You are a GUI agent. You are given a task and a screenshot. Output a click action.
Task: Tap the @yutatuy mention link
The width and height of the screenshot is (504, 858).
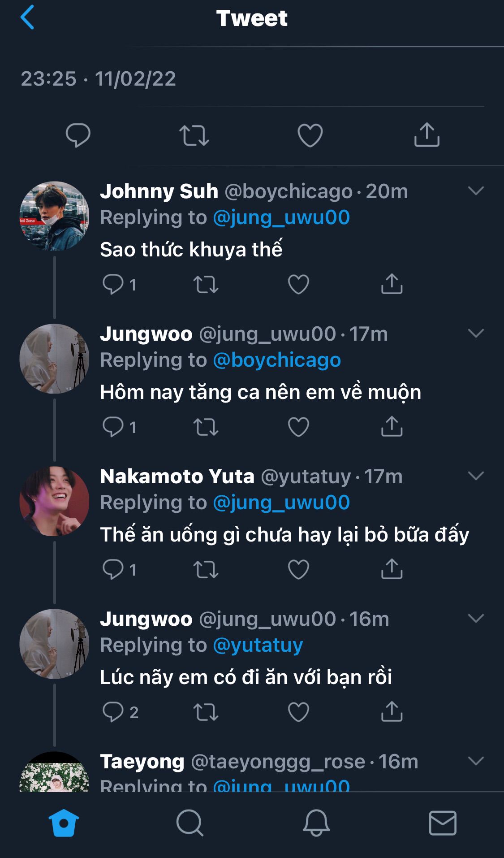258,645
